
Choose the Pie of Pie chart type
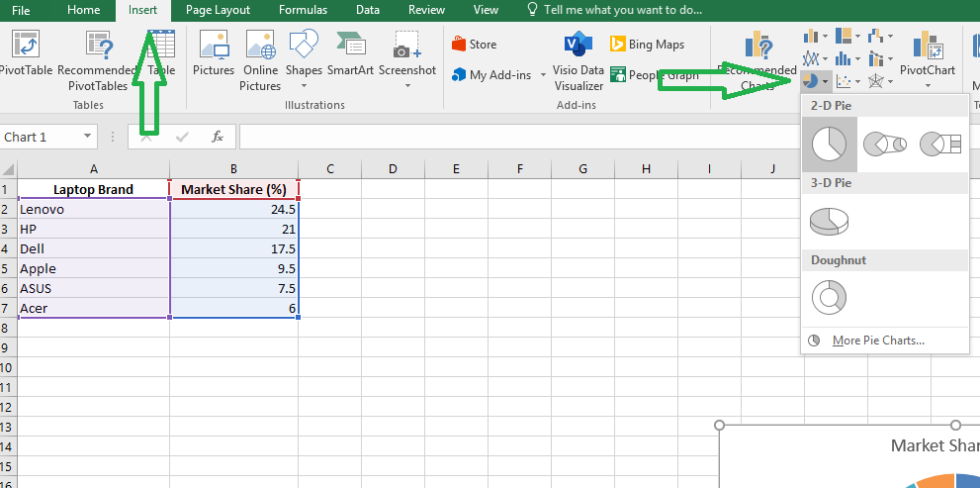(x=884, y=145)
